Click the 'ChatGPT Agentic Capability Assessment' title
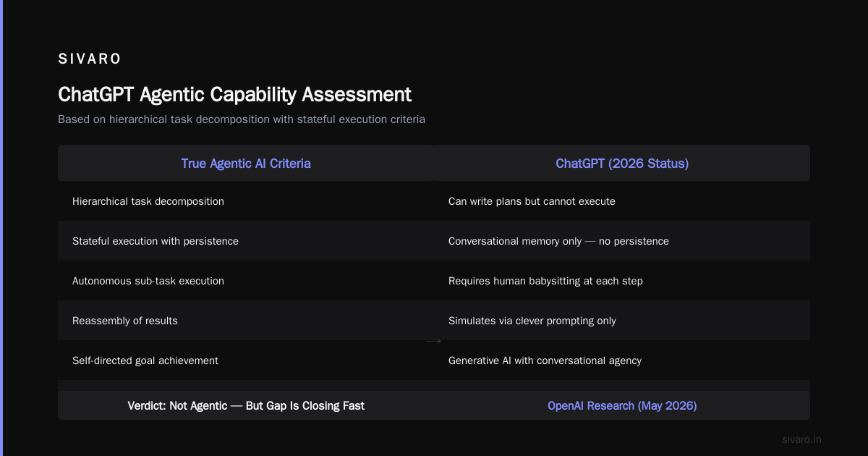Screen dimensions: 868x456 pos(234,94)
